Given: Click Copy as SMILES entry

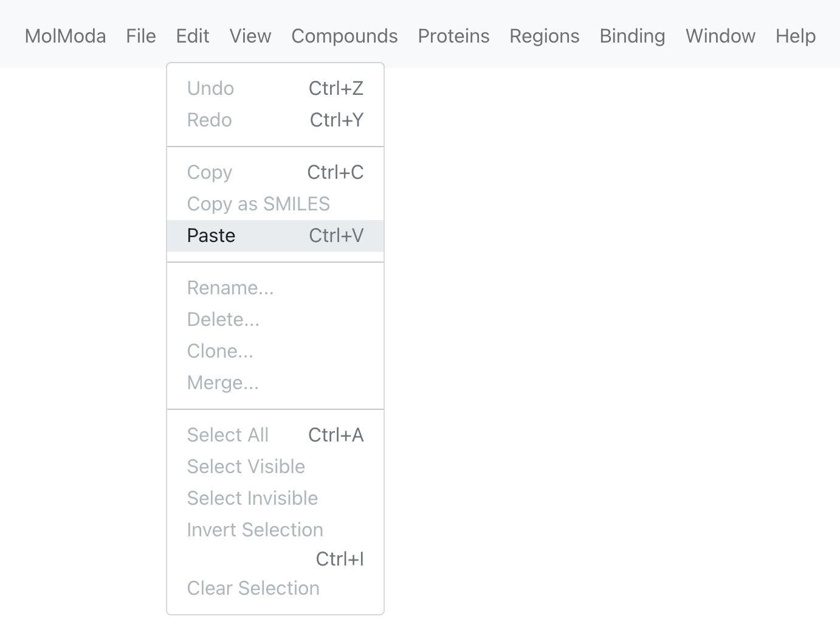Looking at the screenshot, I should (x=275, y=204).
